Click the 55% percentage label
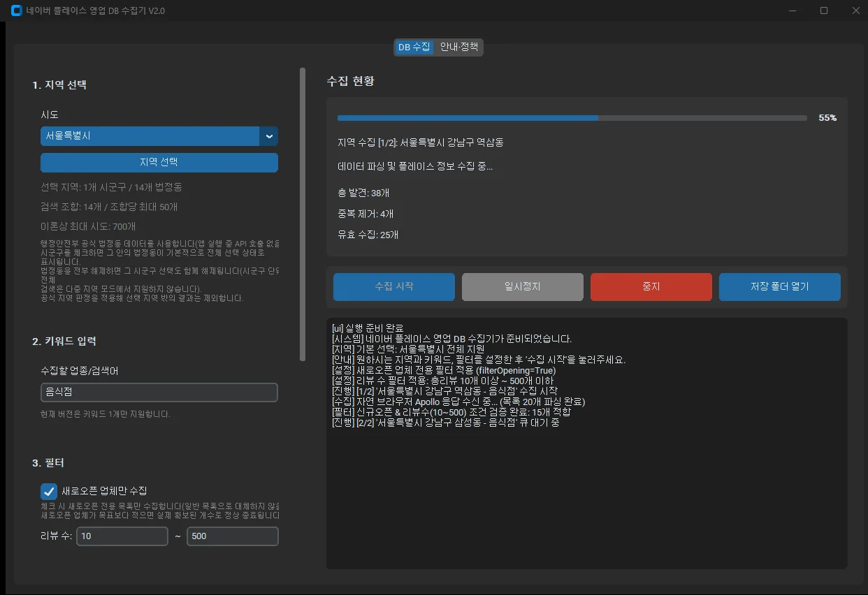This screenshot has width=868, height=595. point(827,118)
